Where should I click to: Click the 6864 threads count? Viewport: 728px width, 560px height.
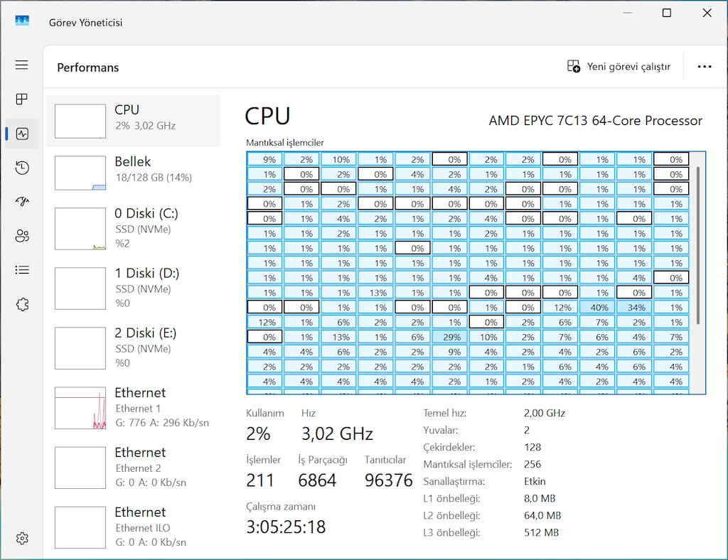coord(317,480)
